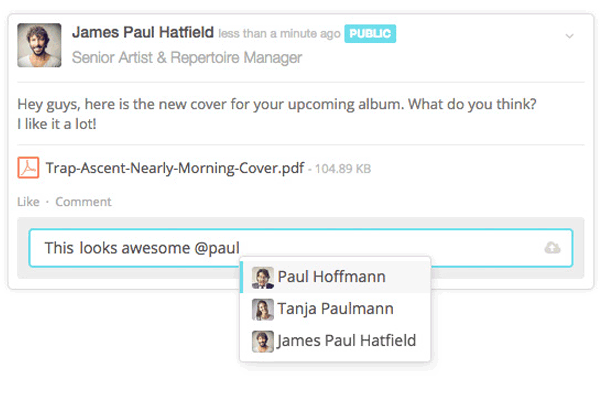Open Trap-Ascent-Nearly-Morning-Cover.pdf attachment
Screen dimensions: 600x400
coord(175,167)
